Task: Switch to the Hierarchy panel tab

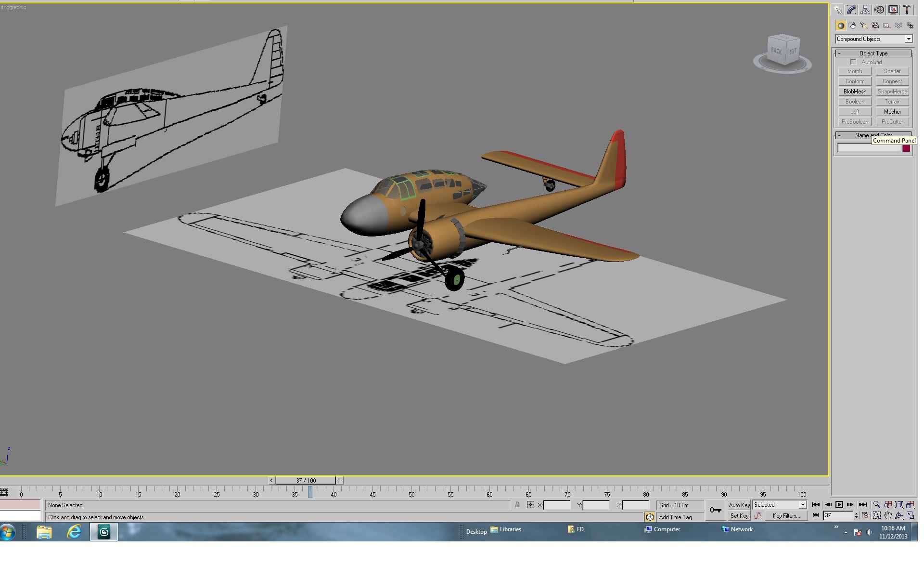Action: (865, 10)
